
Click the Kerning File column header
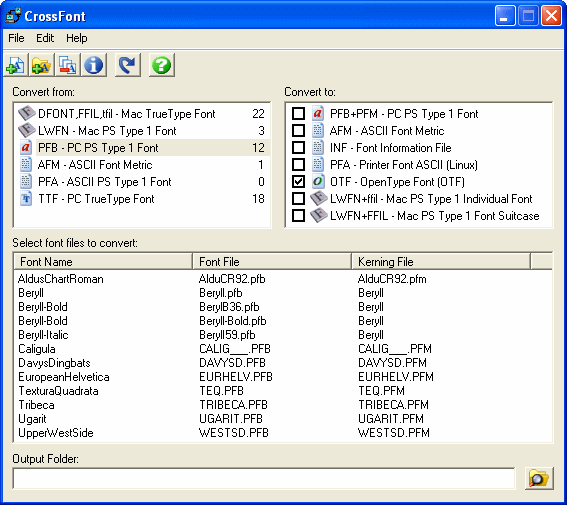pos(441,261)
